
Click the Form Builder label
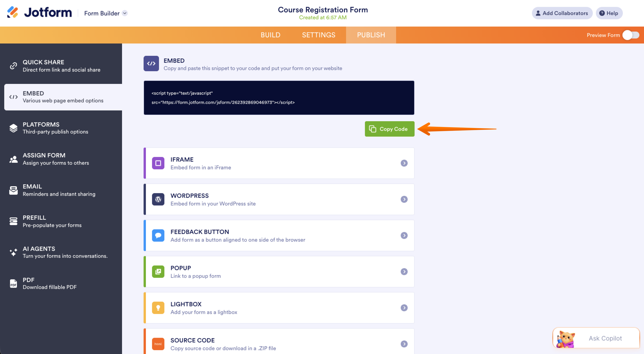click(102, 13)
